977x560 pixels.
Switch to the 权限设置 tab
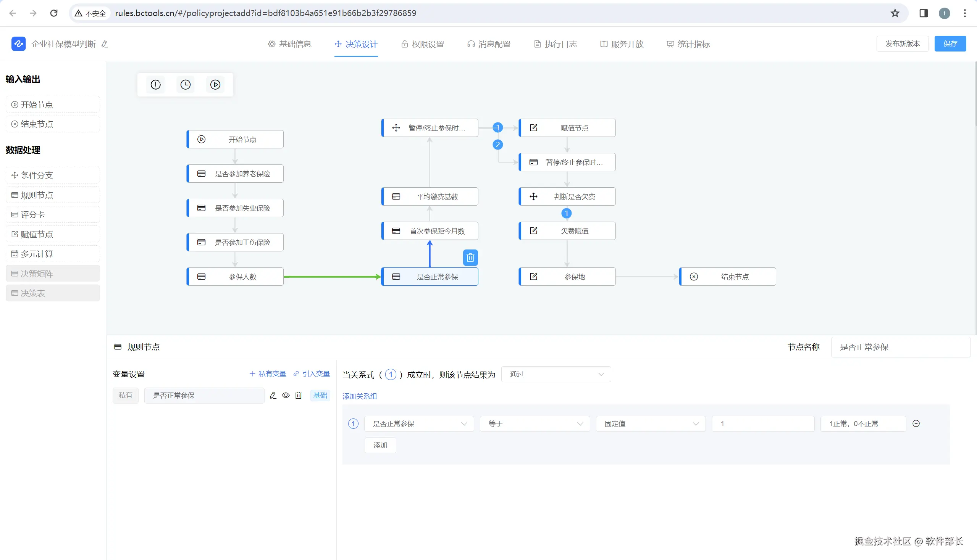pos(423,44)
